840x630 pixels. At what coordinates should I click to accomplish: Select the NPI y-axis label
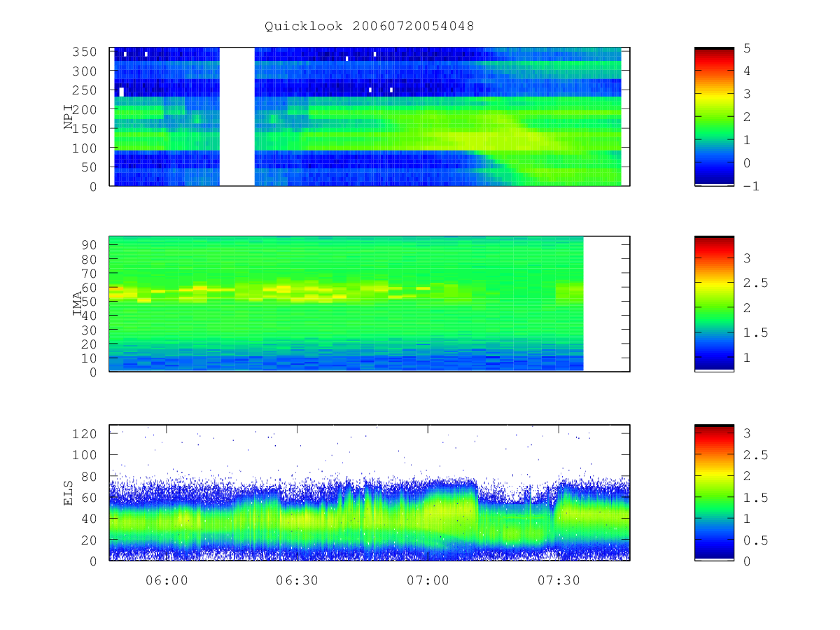[x=69, y=117]
